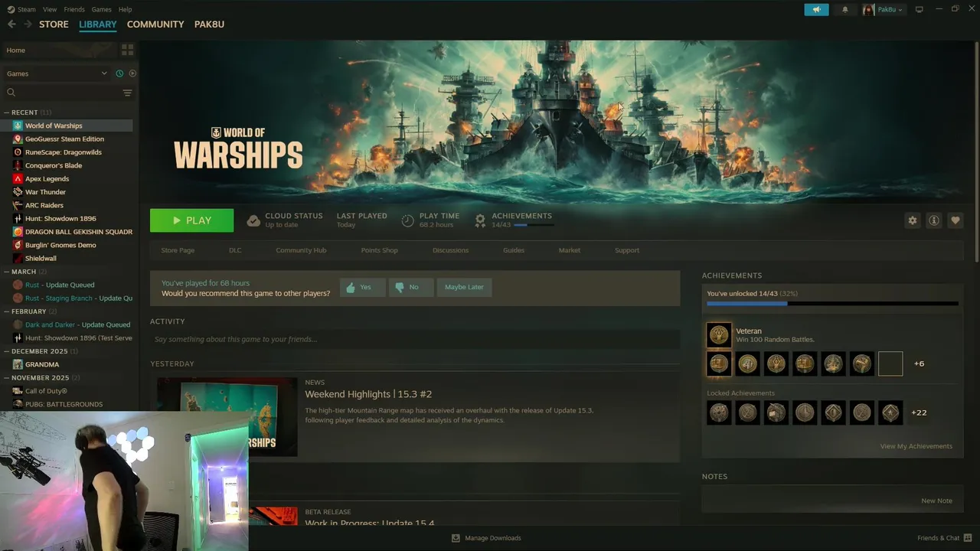
Task: Open the Discussions link
Action: 450,250
